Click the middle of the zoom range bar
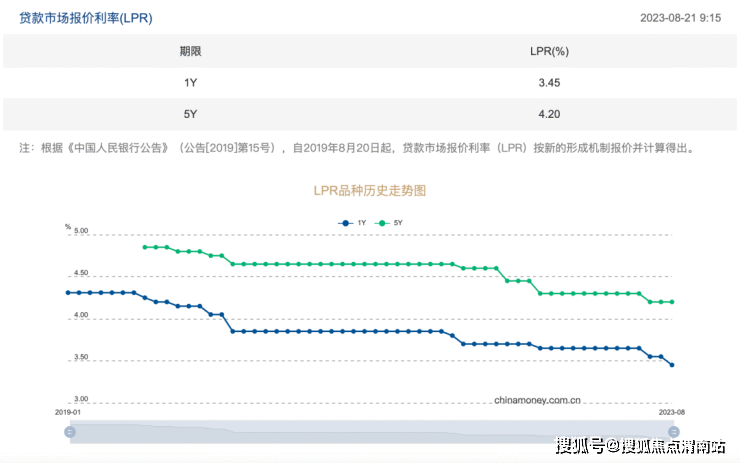The image size is (740, 463). point(371,432)
